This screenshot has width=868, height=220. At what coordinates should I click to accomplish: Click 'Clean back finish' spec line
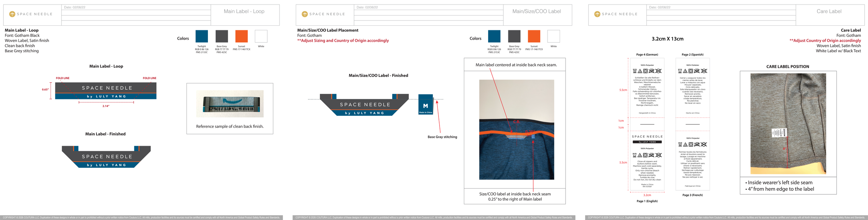tap(20, 46)
